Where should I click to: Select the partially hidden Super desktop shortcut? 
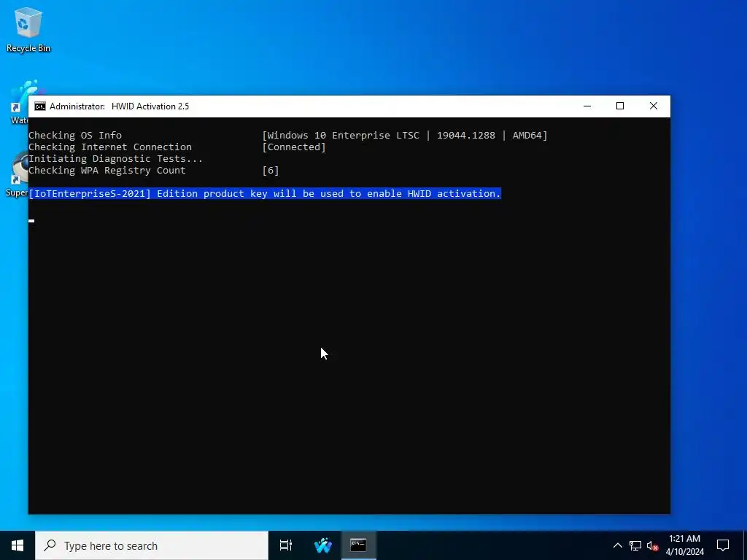pyautogui.click(x=17, y=174)
